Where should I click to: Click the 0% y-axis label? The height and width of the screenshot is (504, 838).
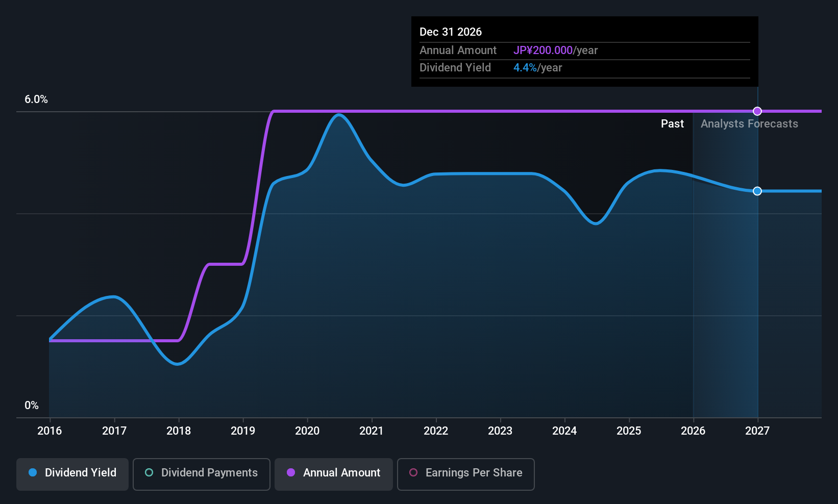click(x=32, y=406)
